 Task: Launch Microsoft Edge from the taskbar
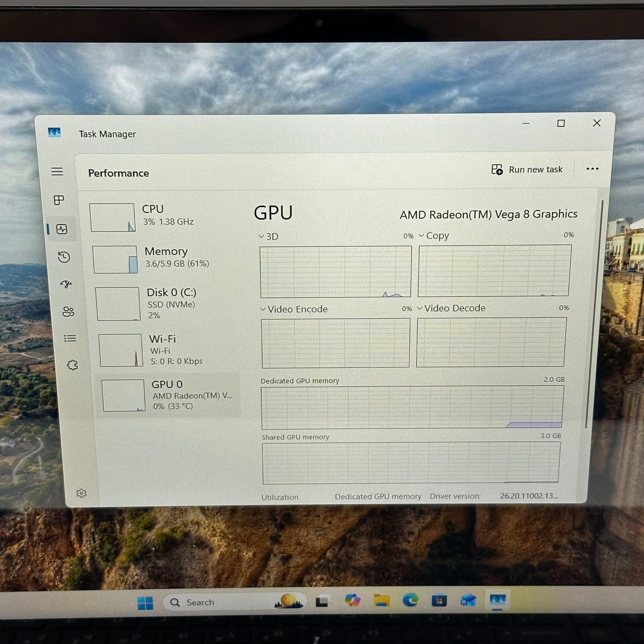(x=410, y=600)
